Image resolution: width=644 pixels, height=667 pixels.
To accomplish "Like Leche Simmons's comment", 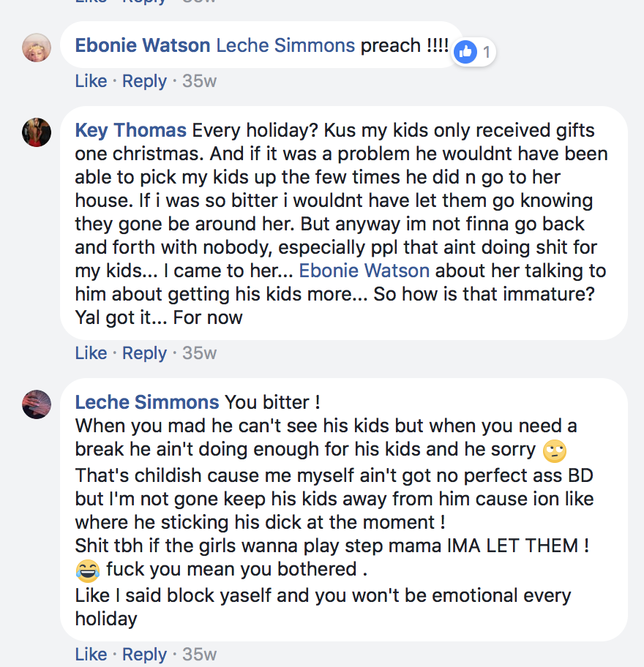I will (x=91, y=654).
